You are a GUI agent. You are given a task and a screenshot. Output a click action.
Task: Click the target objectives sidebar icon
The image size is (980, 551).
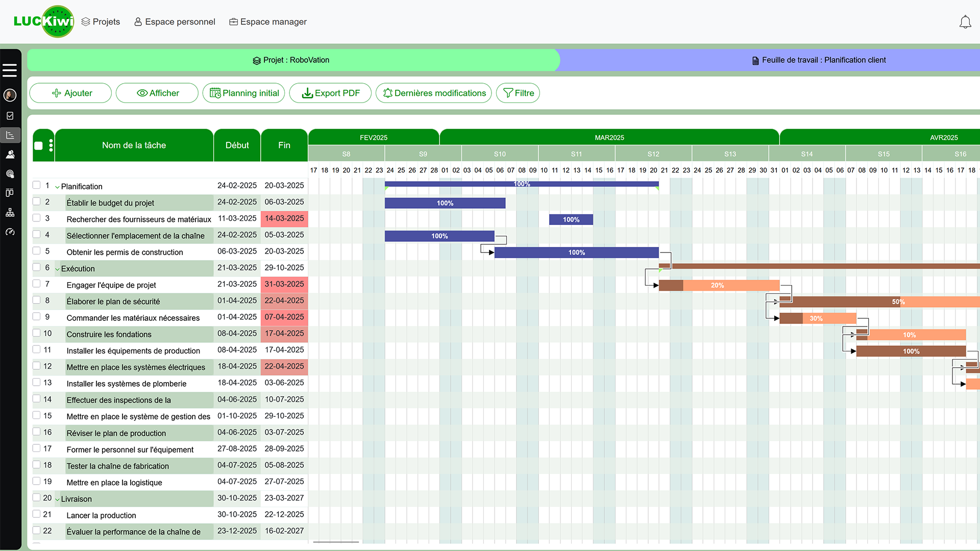coord(10,174)
